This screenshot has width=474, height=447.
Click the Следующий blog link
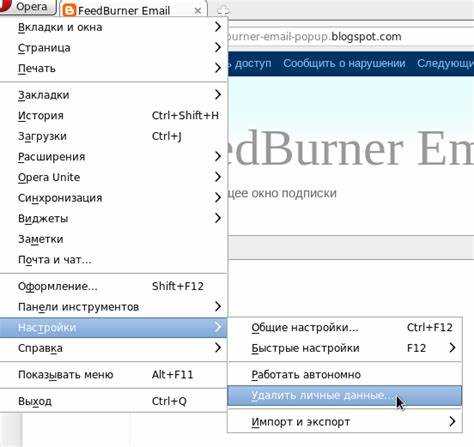click(445, 63)
